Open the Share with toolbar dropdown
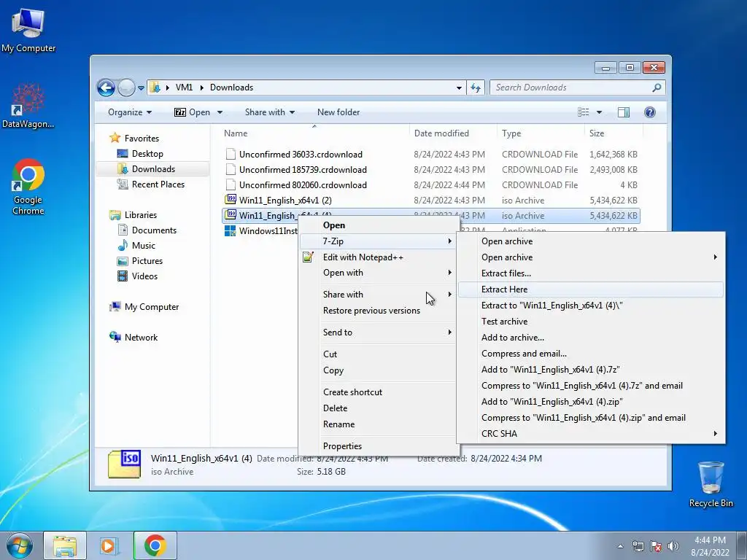The height and width of the screenshot is (560, 747). pos(270,112)
